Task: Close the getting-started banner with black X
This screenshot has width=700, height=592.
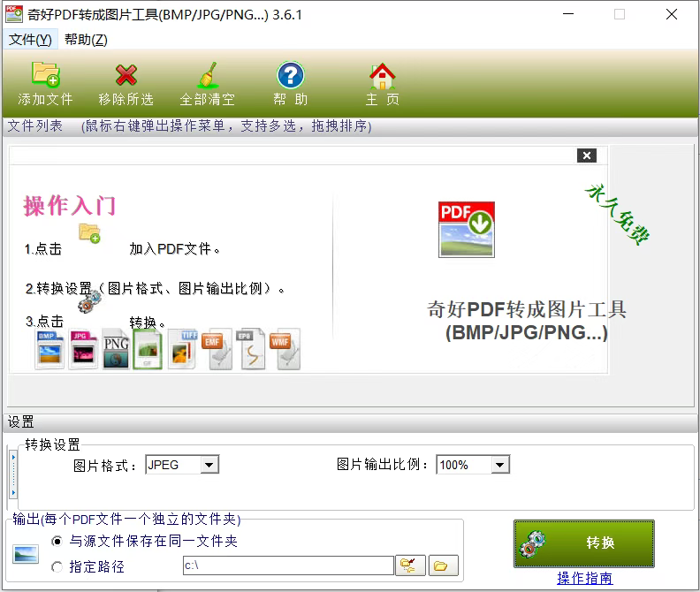Action: [587, 156]
